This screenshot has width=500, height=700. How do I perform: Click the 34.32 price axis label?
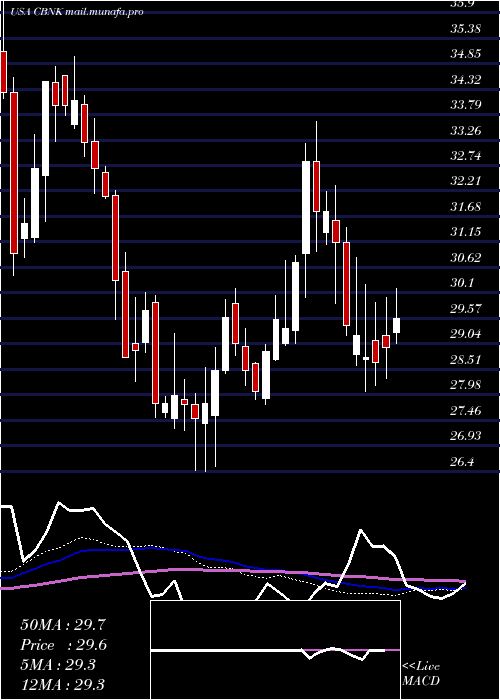click(x=466, y=80)
